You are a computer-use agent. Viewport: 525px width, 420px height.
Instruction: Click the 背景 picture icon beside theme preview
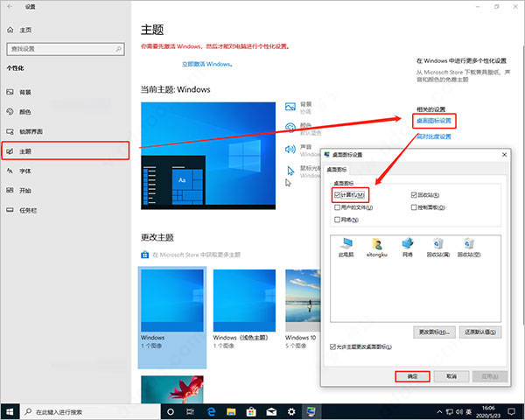[290, 107]
